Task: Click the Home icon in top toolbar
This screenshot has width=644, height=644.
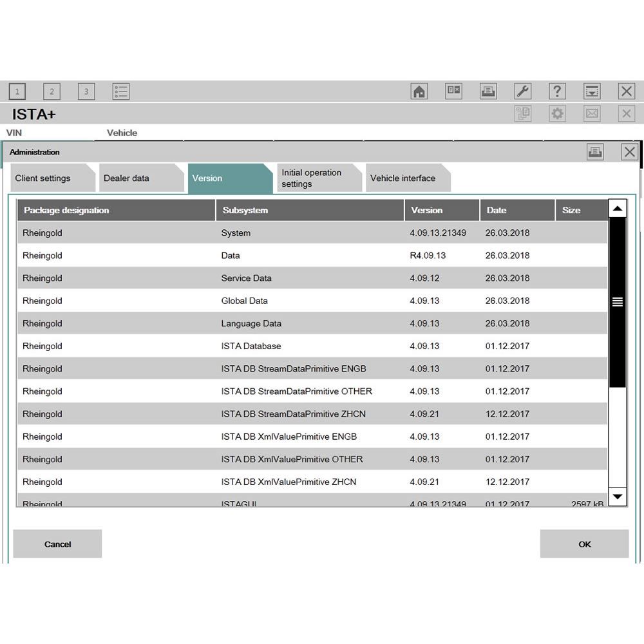Action: [x=419, y=91]
